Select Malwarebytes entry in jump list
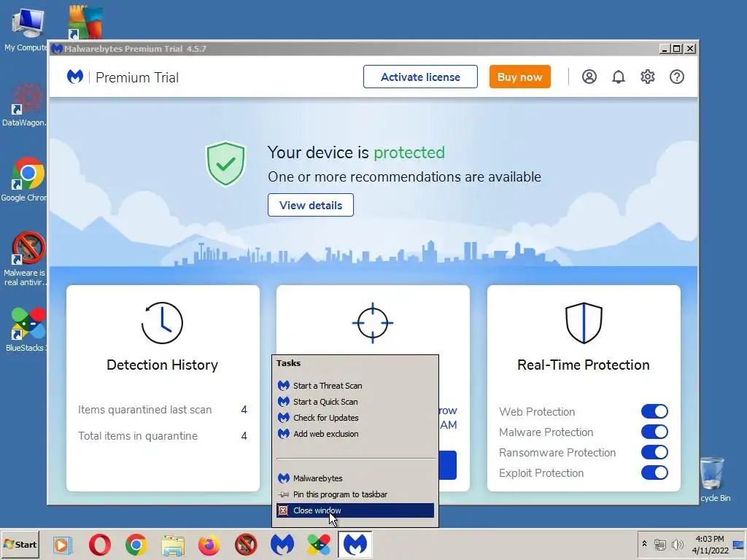The height and width of the screenshot is (560, 747). pos(355,478)
